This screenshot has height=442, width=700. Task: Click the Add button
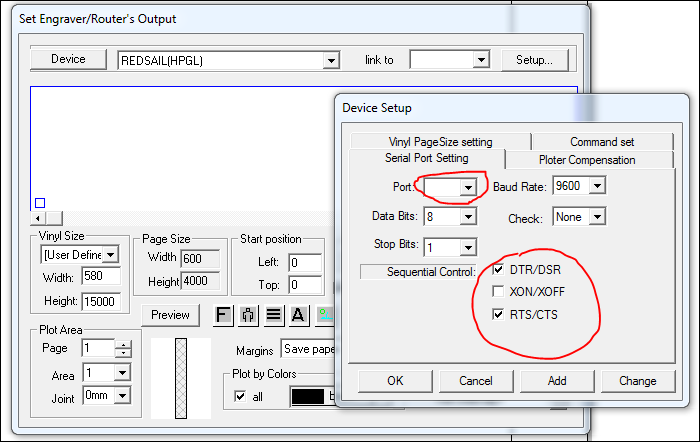(557, 381)
